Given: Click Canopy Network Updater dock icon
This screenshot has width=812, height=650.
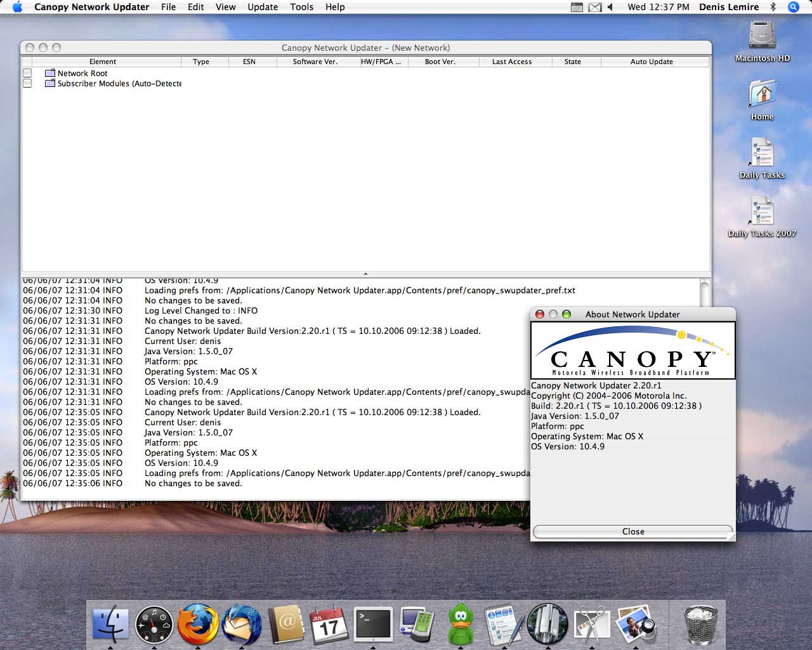Looking at the screenshot, I should (x=547, y=623).
